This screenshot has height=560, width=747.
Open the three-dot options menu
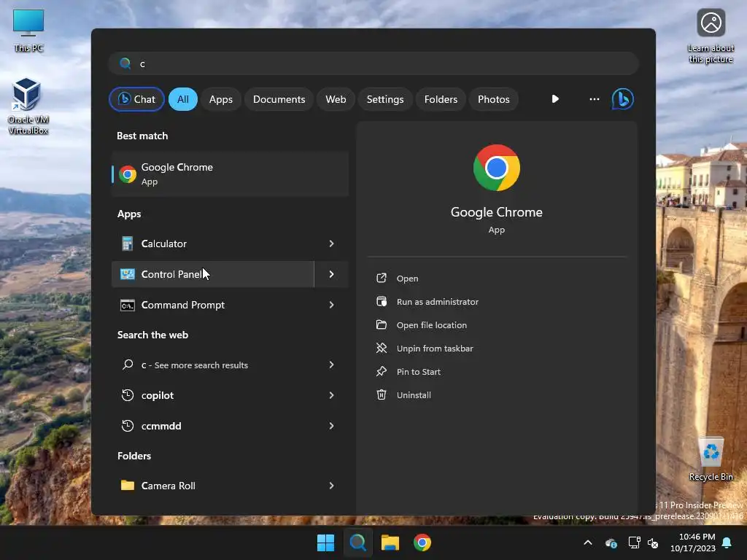[x=594, y=99]
